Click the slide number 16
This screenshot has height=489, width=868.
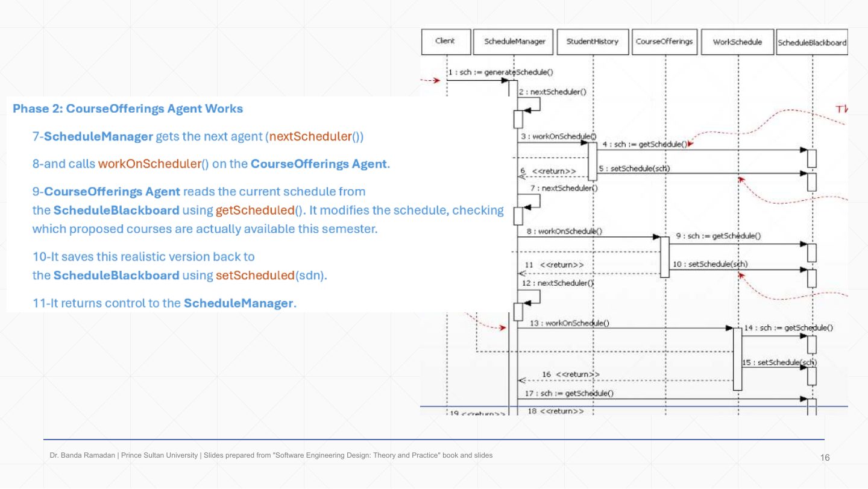(825, 458)
